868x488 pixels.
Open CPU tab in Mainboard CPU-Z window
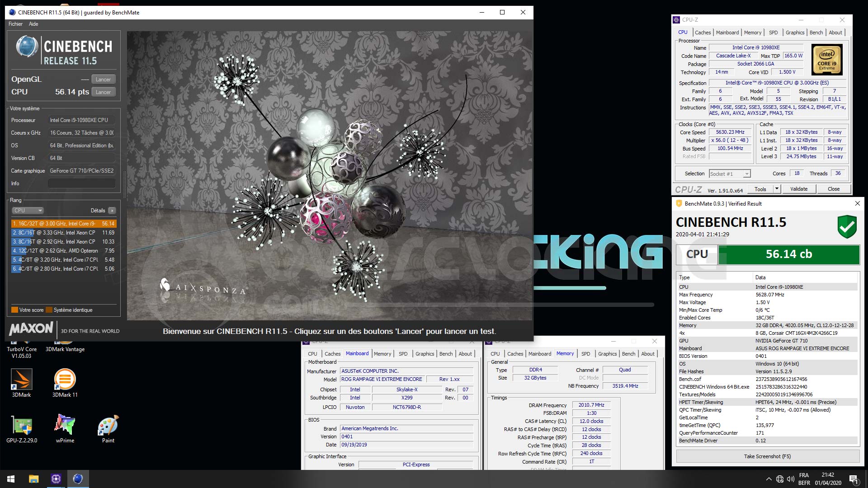312,354
